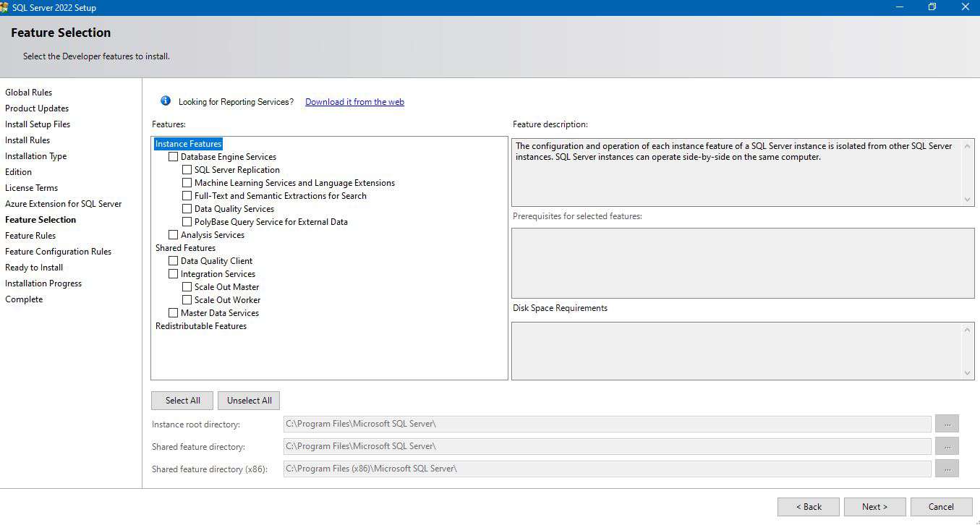Select Ready to Install step

pyautogui.click(x=34, y=268)
